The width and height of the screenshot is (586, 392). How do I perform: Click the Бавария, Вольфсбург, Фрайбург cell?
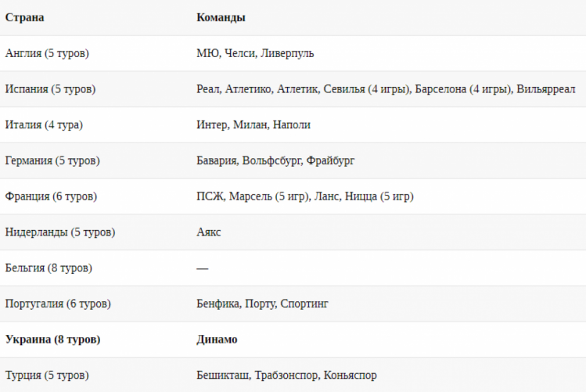tap(275, 160)
